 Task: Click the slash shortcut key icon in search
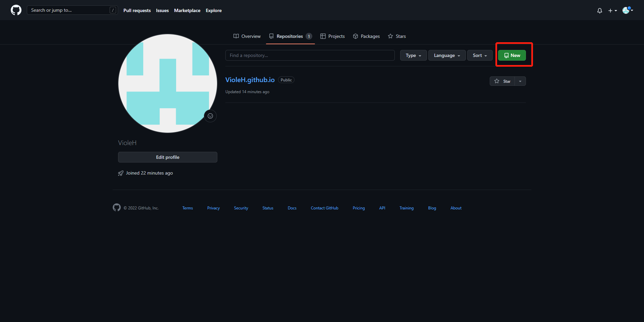[x=113, y=10]
